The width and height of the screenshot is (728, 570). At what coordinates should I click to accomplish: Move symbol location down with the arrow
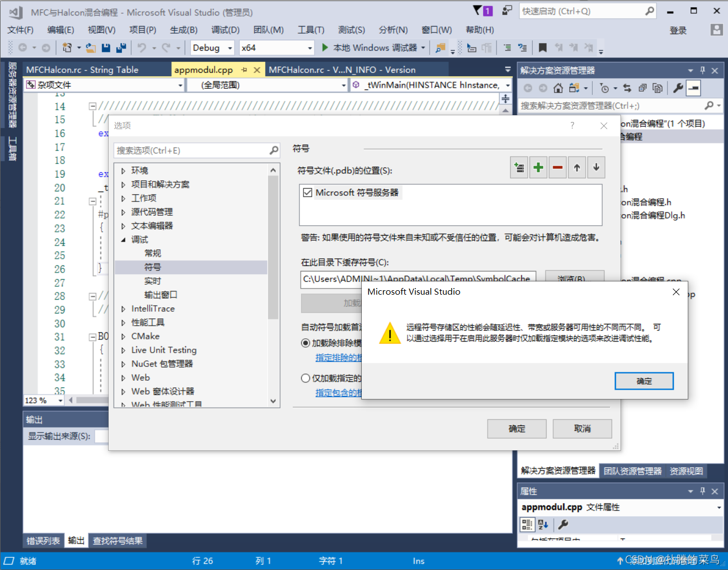click(x=596, y=168)
